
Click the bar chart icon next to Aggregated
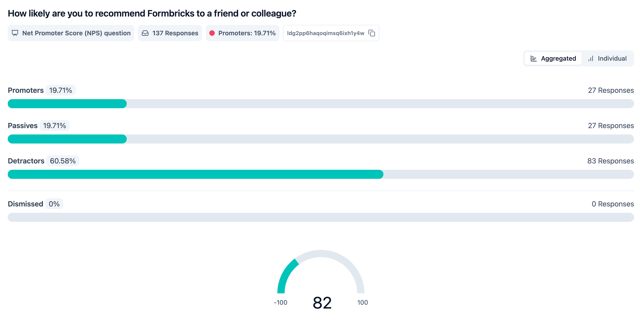[534, 58]
